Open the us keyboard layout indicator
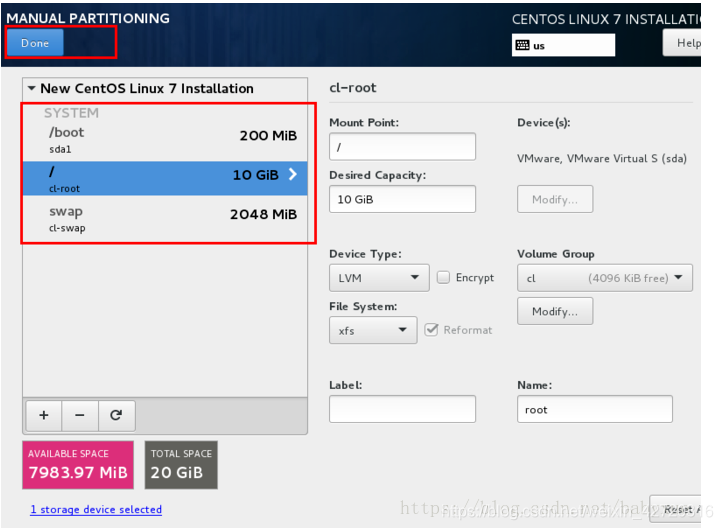The width and height of the screenshot is (723, 530). coord(563,45)
